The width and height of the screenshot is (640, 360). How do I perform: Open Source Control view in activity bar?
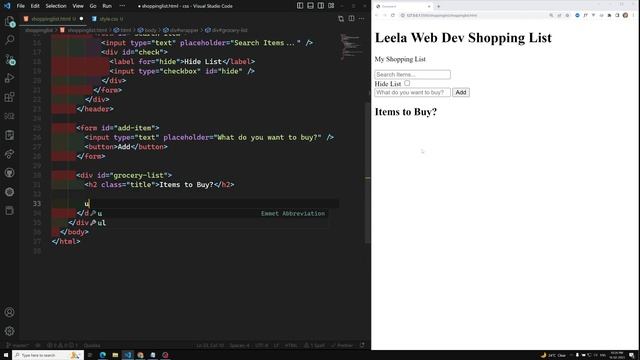pos(9,59)
